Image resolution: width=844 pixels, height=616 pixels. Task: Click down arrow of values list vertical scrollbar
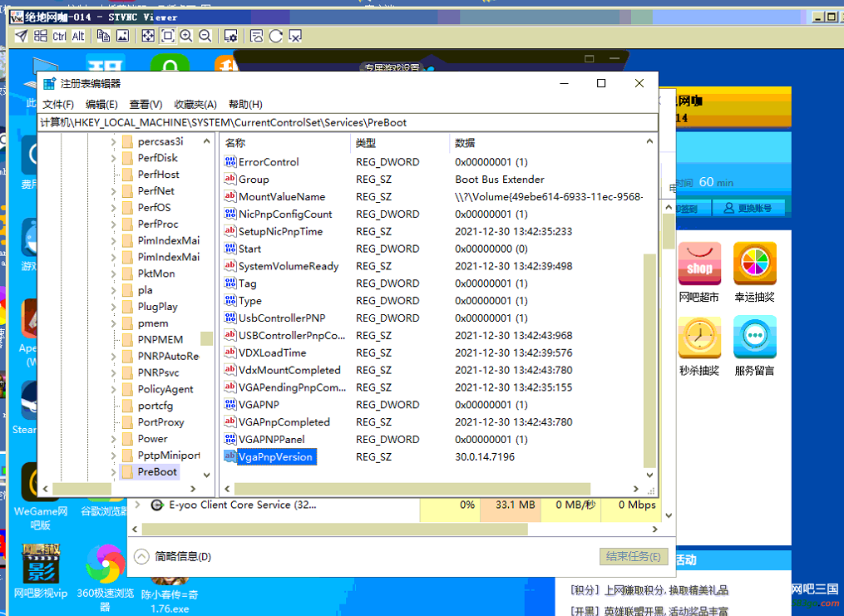pyautogui.click(x=649, y=475)
